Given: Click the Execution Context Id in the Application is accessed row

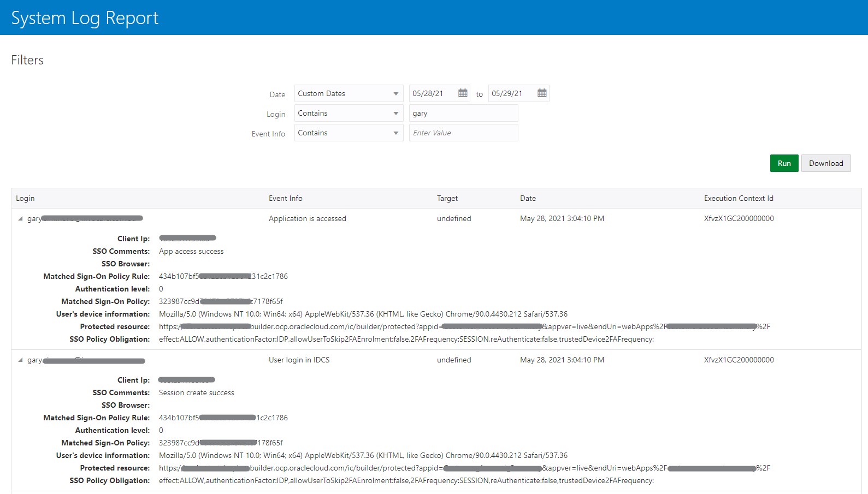Looking at the screenshot, I should (739, 218).
